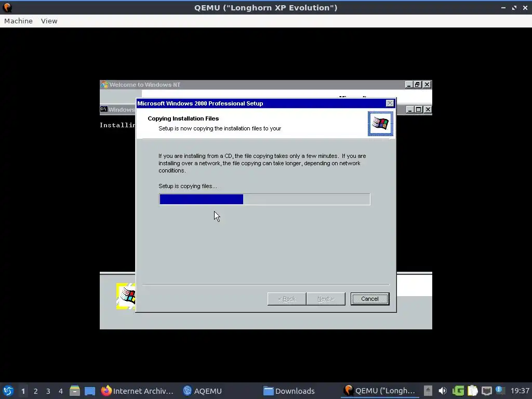Click the yellow Windows logo icon behind Setup
The height and width of the screenshot is (399, 532).
coord(126,296)
